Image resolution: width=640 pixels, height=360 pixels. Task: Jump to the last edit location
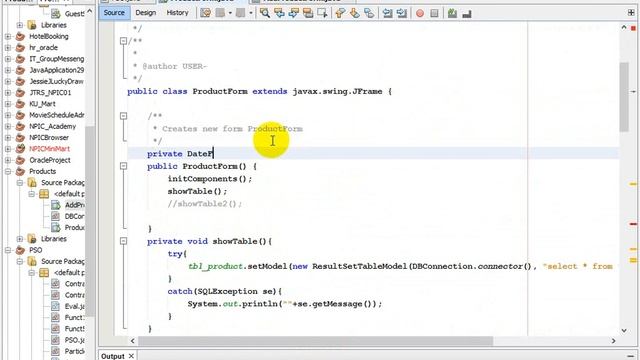click(205, 13)
